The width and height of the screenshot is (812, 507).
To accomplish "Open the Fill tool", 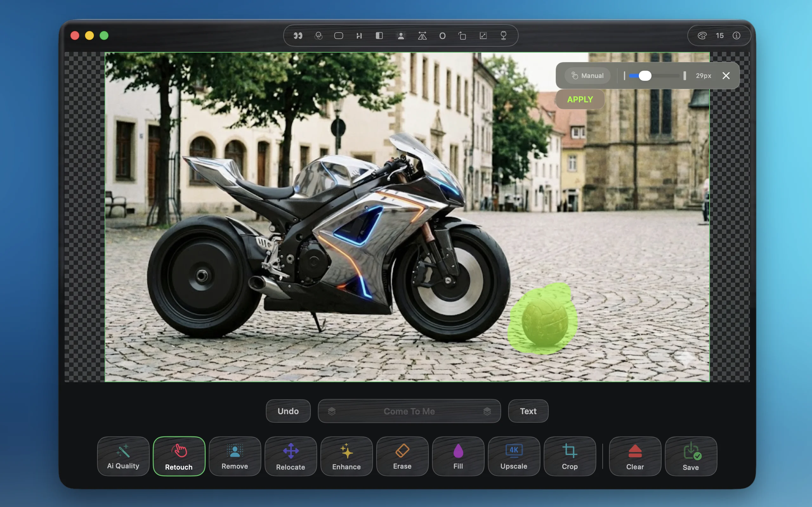I will (458, 456).
